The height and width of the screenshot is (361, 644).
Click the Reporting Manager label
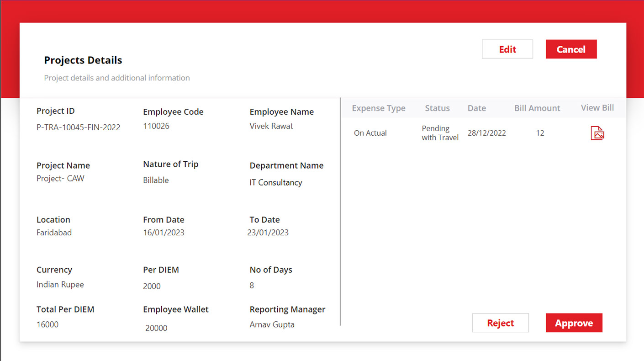[x=287, y=310]
